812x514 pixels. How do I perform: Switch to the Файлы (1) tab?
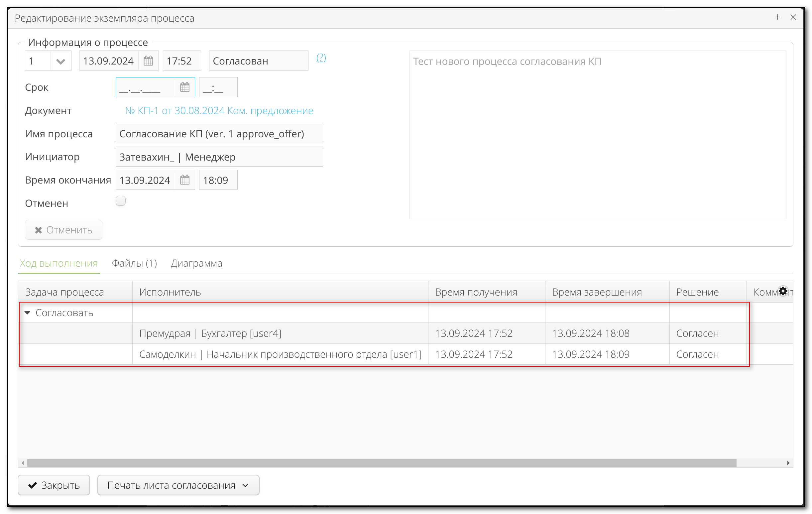pyautogui.click(x=134, y=263)
